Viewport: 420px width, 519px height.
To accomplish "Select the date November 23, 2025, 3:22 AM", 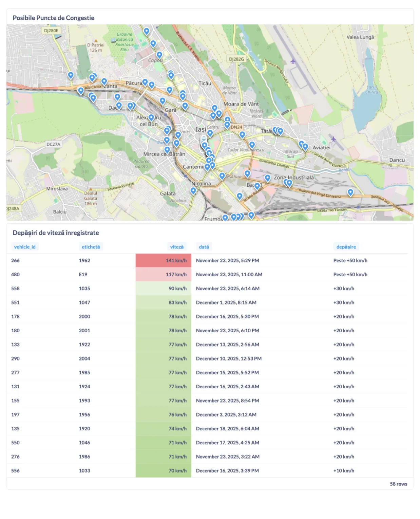I will (228, 457).
